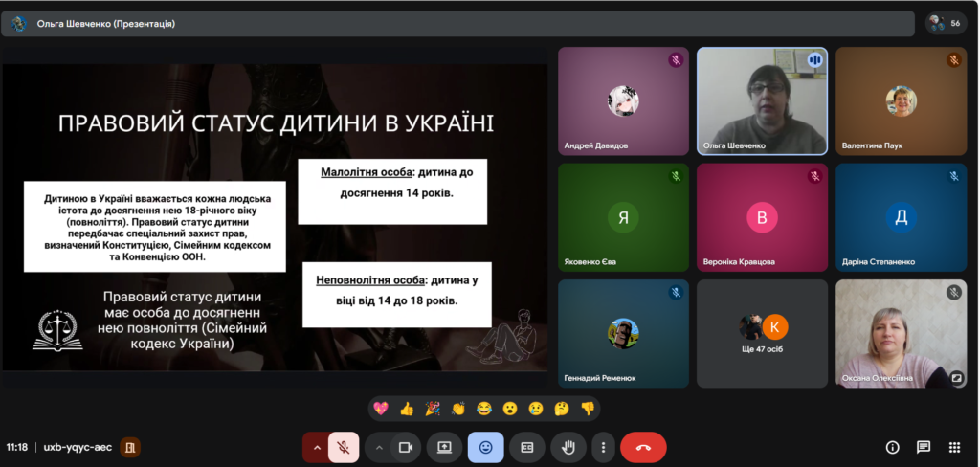980x467 pixels.
Task: Expand video settings arrow beside camera
Action: pos(379,447)
